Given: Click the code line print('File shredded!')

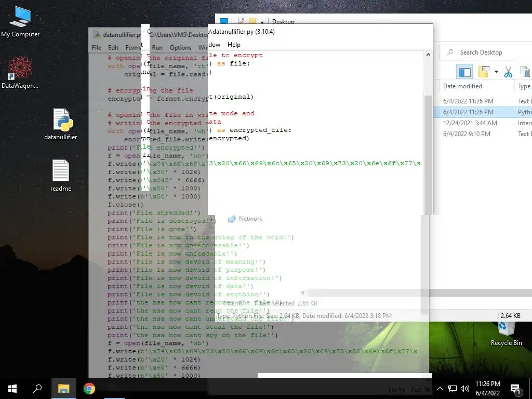Looking at the screenshot, I should click(154, 212).
